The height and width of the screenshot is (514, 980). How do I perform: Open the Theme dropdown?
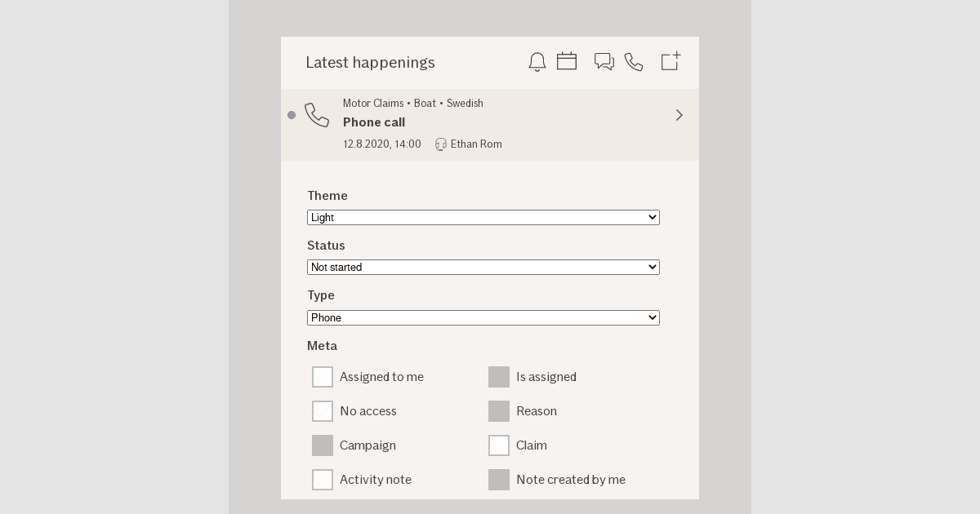483,217
